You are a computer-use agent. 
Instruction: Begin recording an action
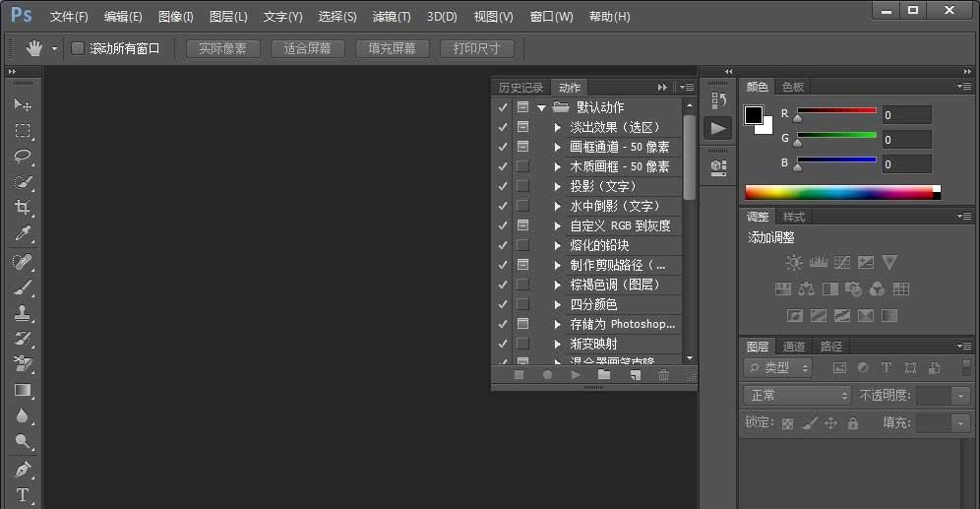coord(547,374)
